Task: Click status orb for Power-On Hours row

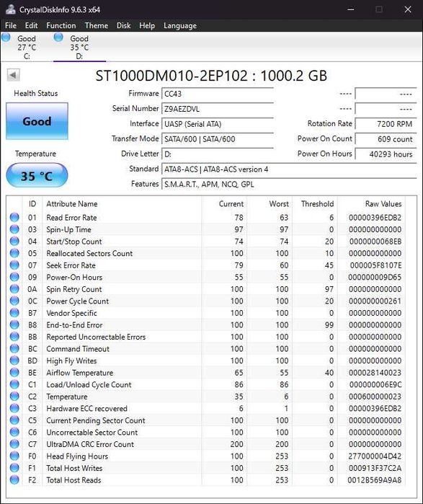Action: (14, 277)
